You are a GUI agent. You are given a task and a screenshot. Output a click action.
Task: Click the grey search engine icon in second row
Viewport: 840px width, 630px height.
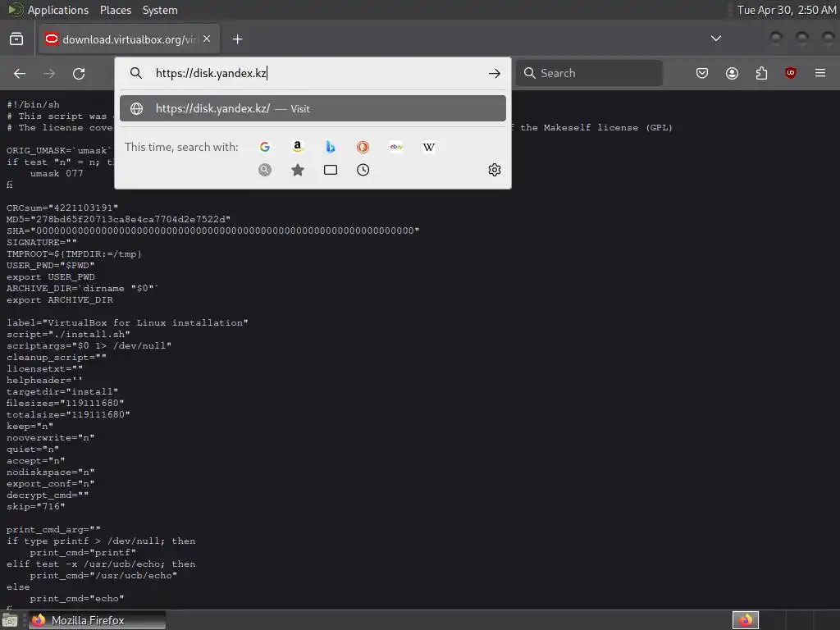click(x=265, y=170)
